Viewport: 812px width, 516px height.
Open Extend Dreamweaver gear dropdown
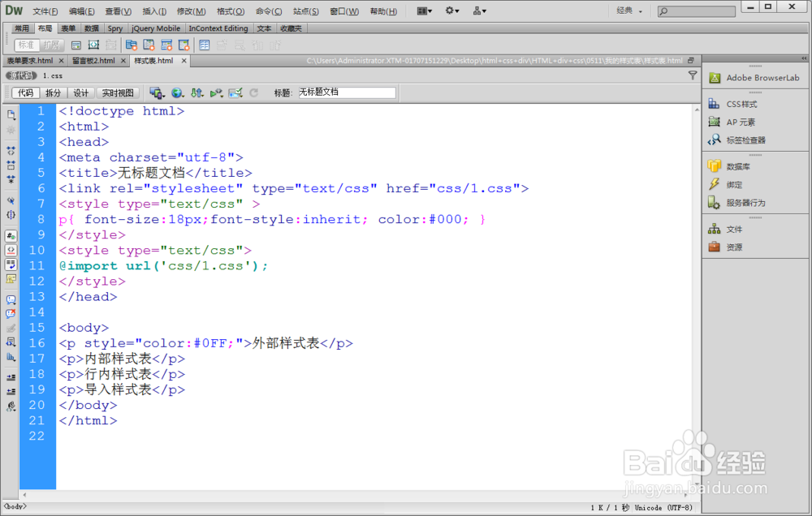452,11
